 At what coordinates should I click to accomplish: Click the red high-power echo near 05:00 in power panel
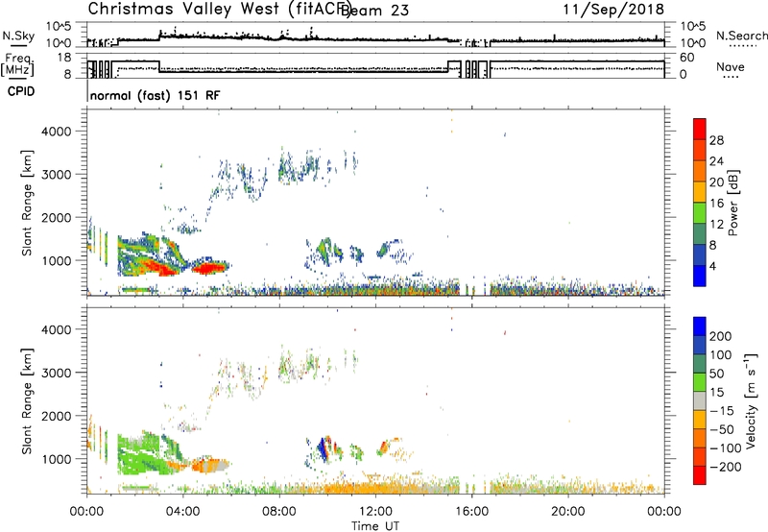pyautogui.click(x=208, y=268)
